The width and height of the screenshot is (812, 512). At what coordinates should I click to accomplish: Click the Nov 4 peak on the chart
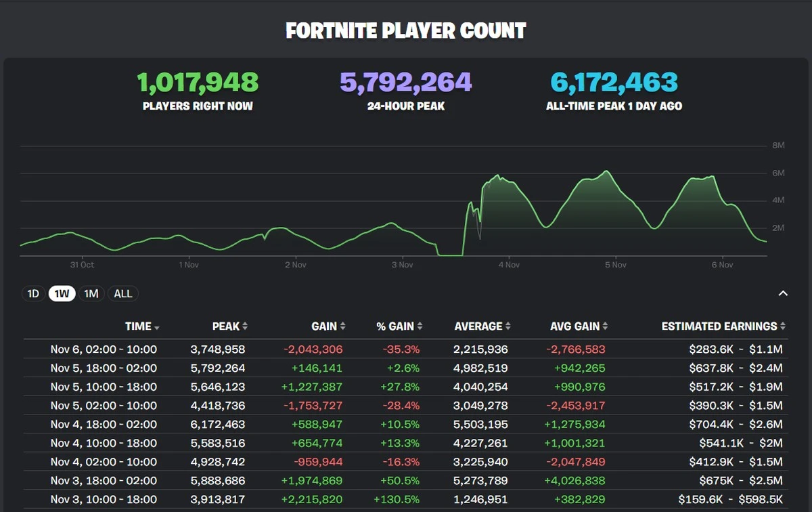[499, 175]
